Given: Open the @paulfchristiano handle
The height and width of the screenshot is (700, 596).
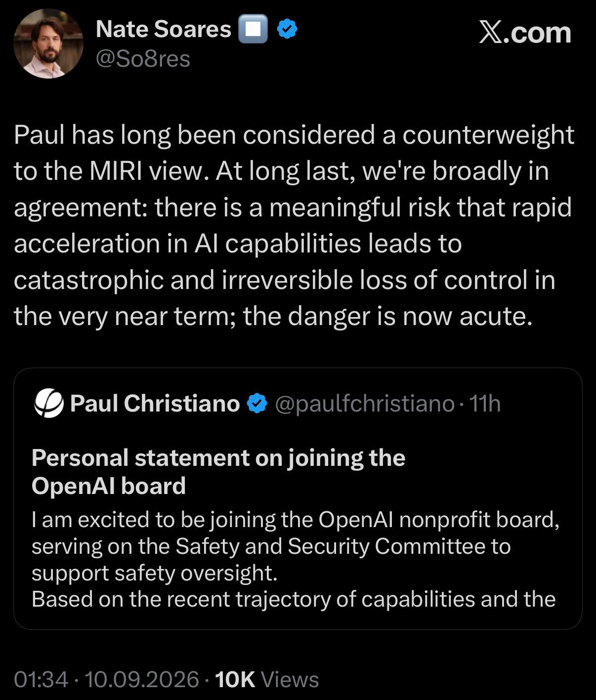Looking at the screenshot, I should tap(364, 404).
